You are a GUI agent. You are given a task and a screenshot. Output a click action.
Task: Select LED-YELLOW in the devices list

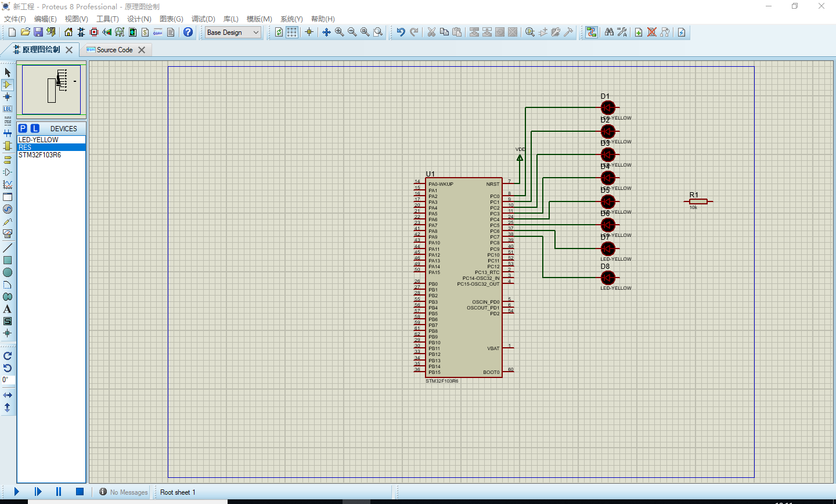(51, 140)
